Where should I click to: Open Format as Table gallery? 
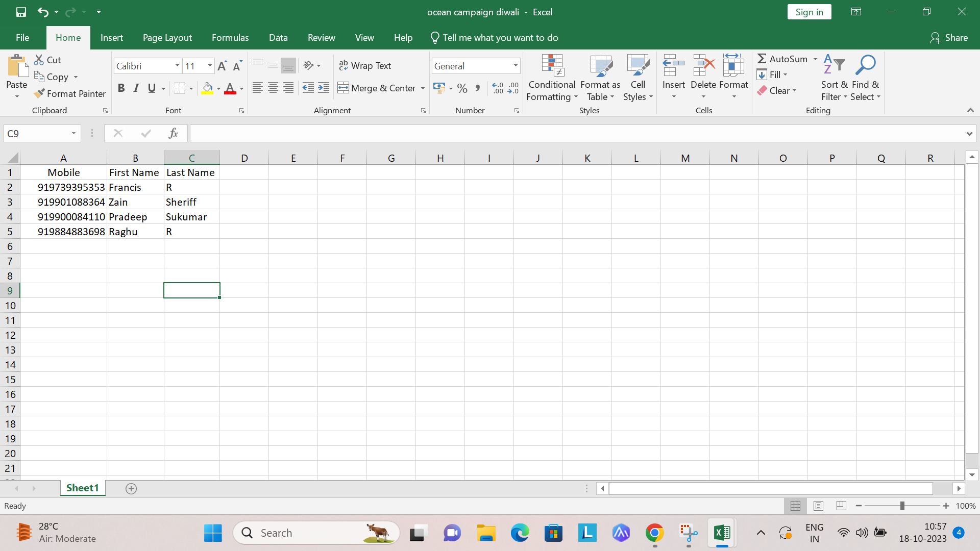(600, 78)
